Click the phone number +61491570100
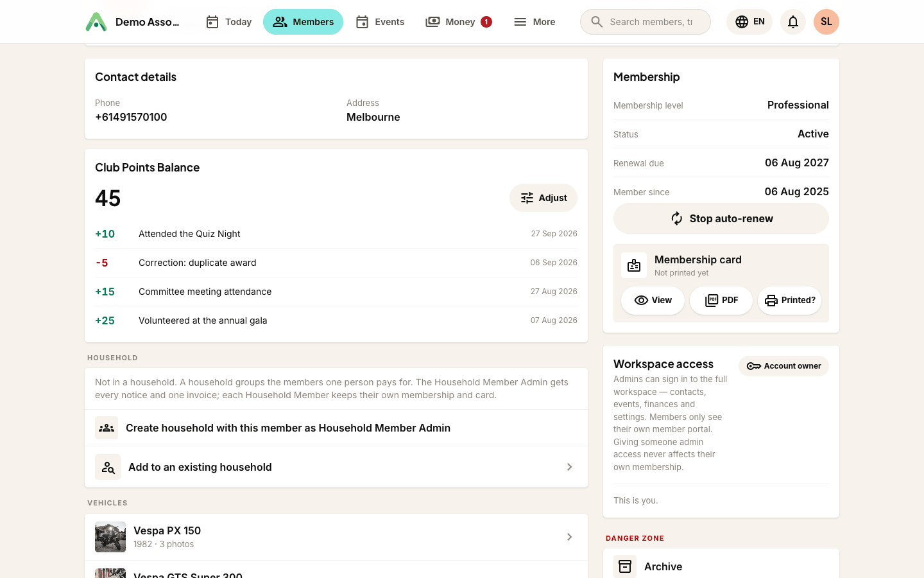 click(131, 117)
